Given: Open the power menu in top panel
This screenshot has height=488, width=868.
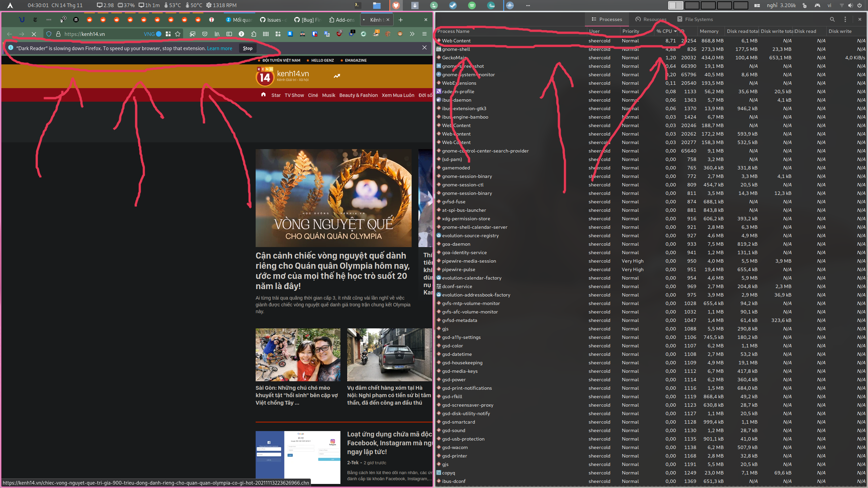Looking at the screenshot, I should coord(860,5).
